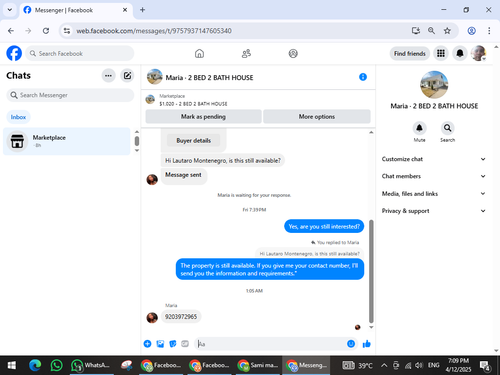The height and width of the screenshot is (375, 500).
Task: Mute the conversation with bell icon
Action: point(419,128)
